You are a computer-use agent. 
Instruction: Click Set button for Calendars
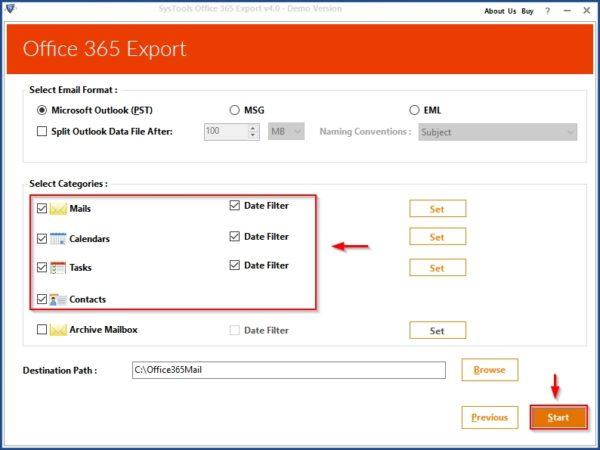pos(437,236)
